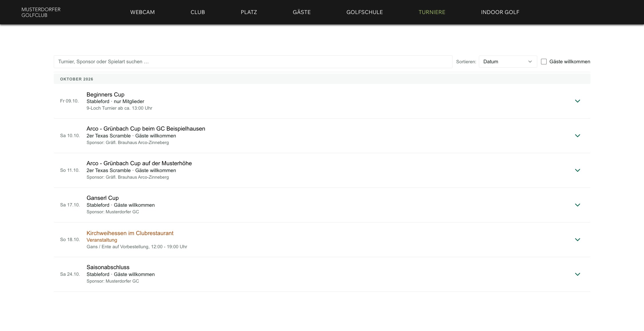The image size is (644, 331).
Task: Click '9-Loch Turnier ab ca. 13:00 Uhr' text
Action: click(119, 108)
